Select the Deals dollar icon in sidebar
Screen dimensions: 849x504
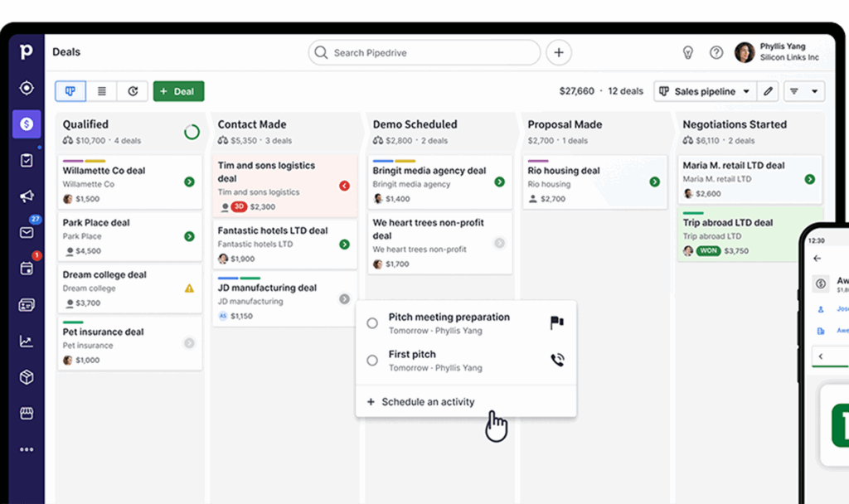click(26, 124)
